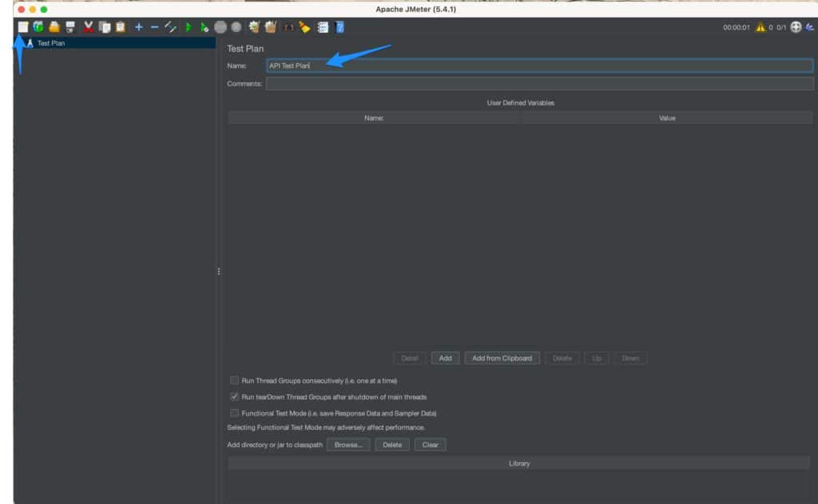The height and width of the screenshot is (504, 818).
Task: Click the small grey Shutdown icon
Action: (236, 27)
